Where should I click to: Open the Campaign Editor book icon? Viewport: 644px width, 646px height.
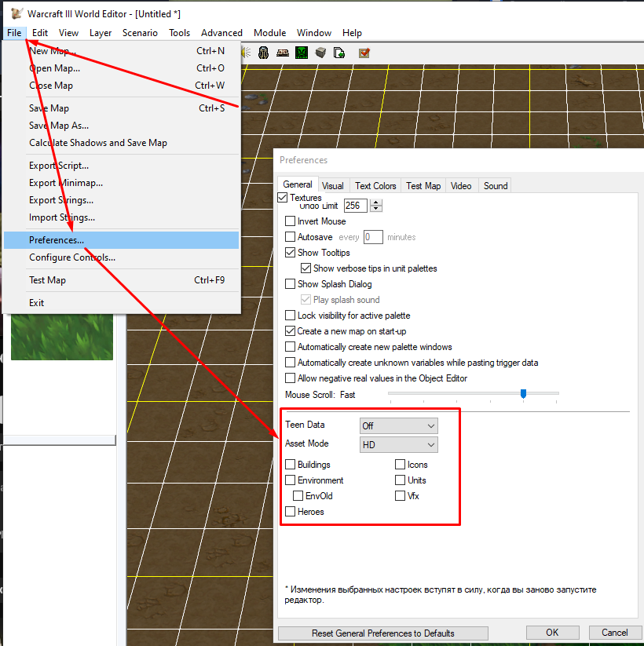(x=283, y=53)
